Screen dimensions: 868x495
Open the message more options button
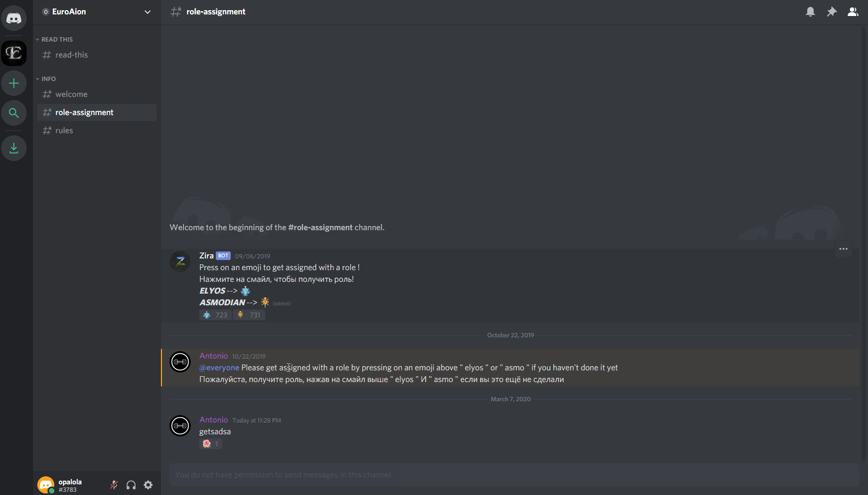tap(843, 249)
